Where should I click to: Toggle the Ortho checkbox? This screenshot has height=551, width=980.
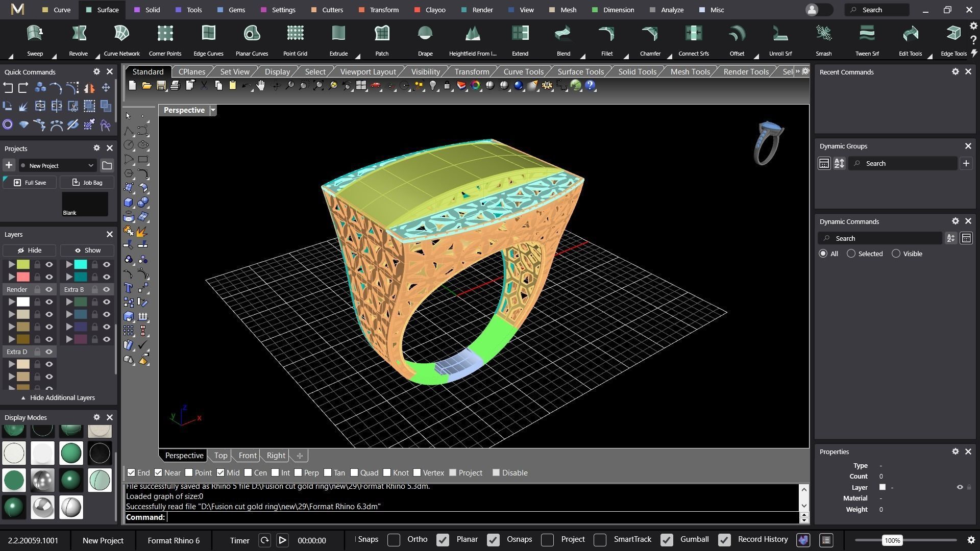(x=394, y=540)
